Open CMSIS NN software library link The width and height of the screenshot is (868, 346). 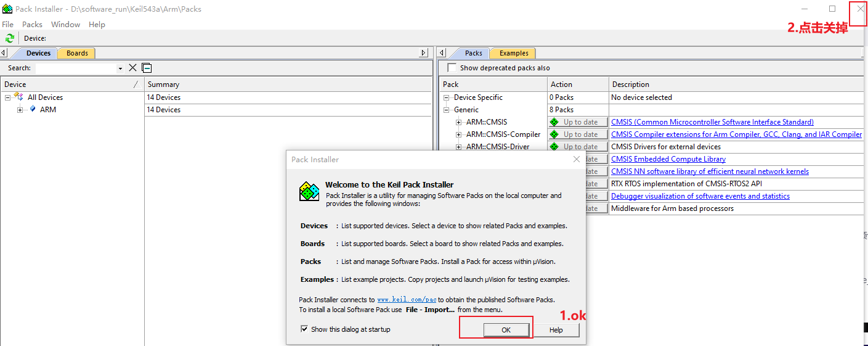click(x=710, y=171)
